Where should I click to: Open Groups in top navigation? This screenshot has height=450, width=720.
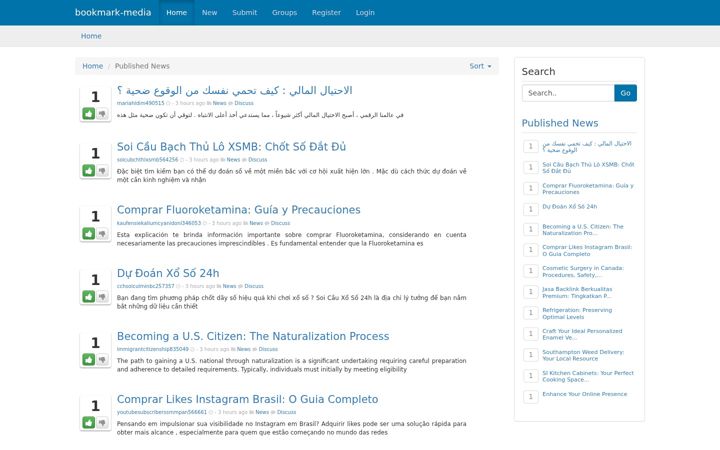coord(284,12)
